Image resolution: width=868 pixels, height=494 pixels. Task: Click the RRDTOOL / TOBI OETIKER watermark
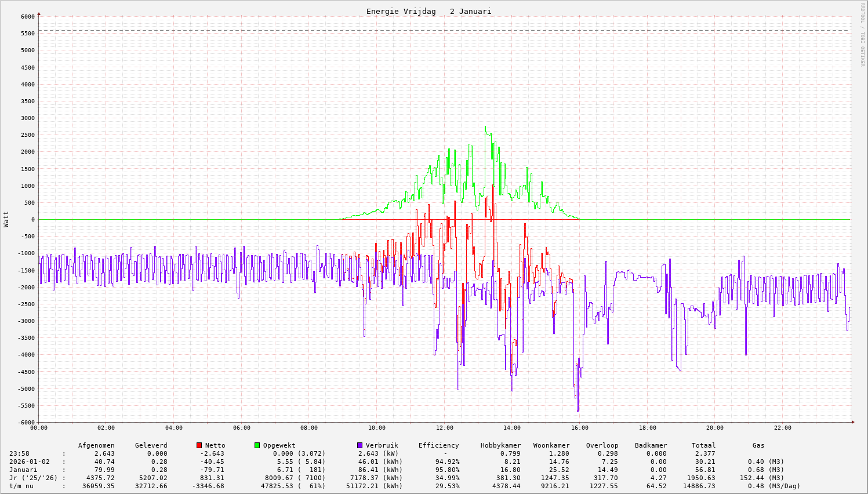click(x=862, y=35)
